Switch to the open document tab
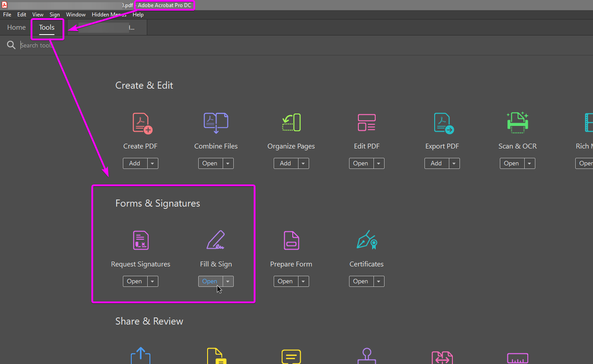This screenshot has width=593, height=364. [106, 27]
